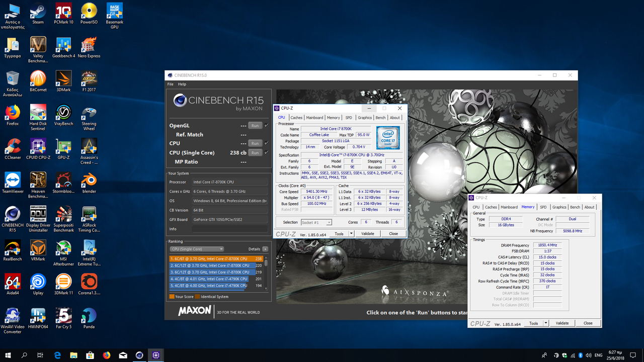Screen dimensions: 644x362
Task: Open the TeamViewer desktop shortcut
Action: (13, 183)
